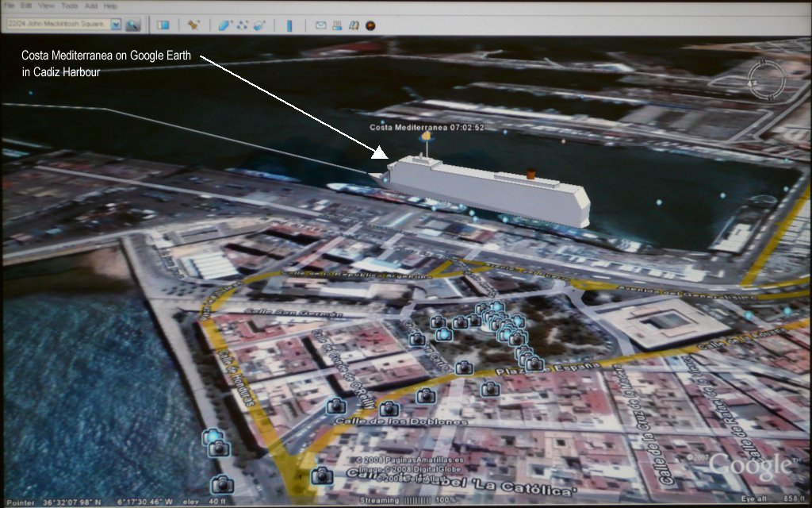The width and height of the screenshot is (812, 508).
Task: Click the Email envelope icon
Action: pos(320,25)
